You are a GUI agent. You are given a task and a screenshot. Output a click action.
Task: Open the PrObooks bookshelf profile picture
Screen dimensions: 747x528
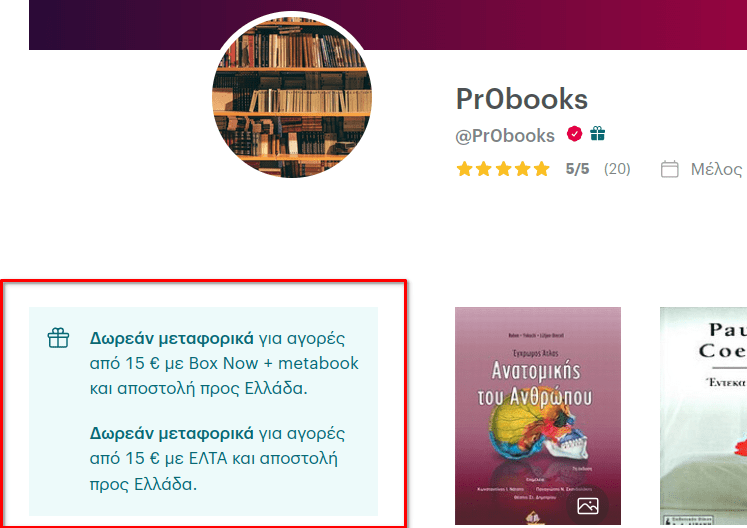click(292, 97)
